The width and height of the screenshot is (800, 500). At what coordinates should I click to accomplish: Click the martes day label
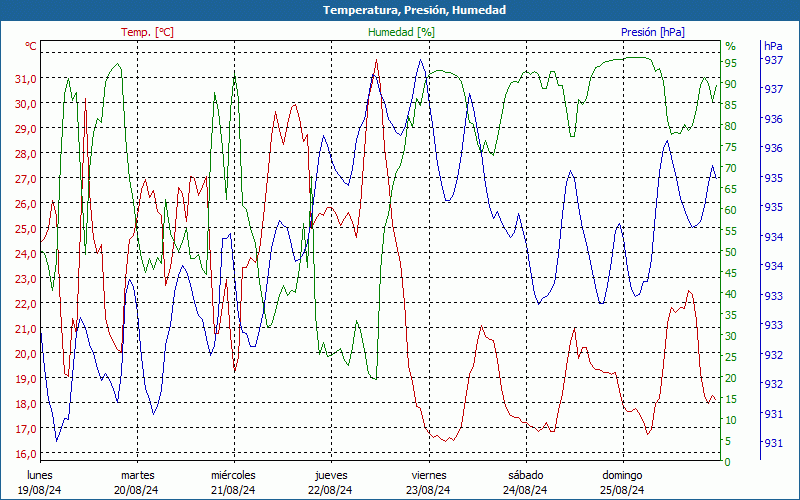[x=137, y=475]
